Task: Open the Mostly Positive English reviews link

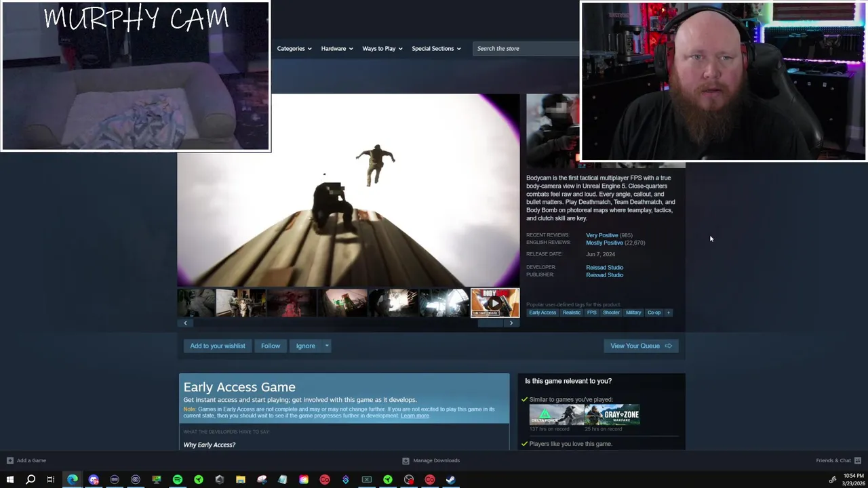Action: coord(604,243)
